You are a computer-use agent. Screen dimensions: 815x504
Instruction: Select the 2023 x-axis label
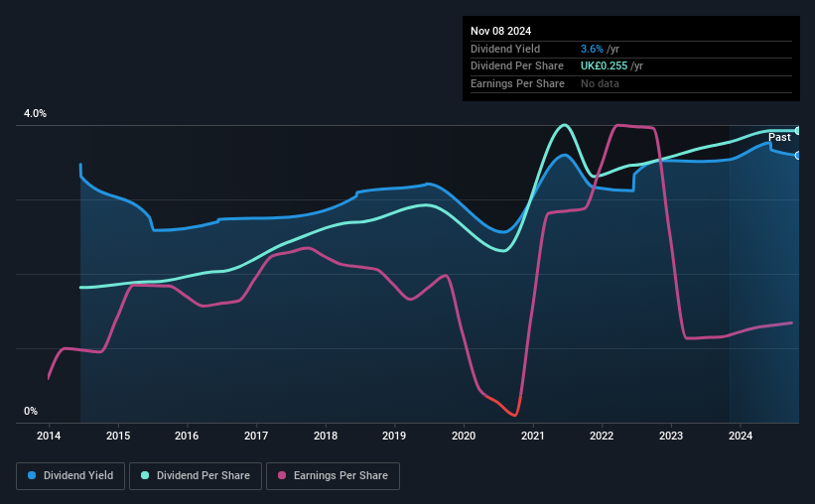670,436
